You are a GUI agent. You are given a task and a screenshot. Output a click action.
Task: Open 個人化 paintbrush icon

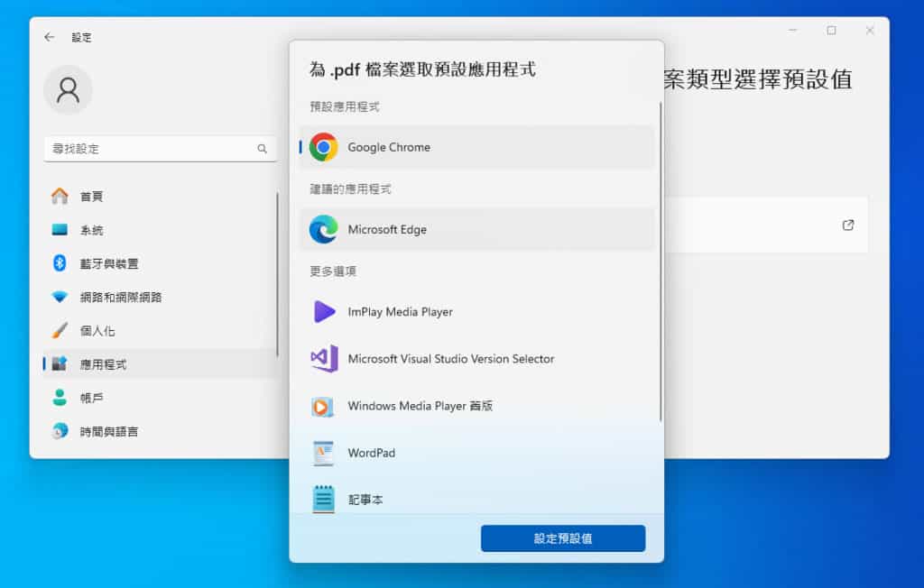click(x=60, y=330)
